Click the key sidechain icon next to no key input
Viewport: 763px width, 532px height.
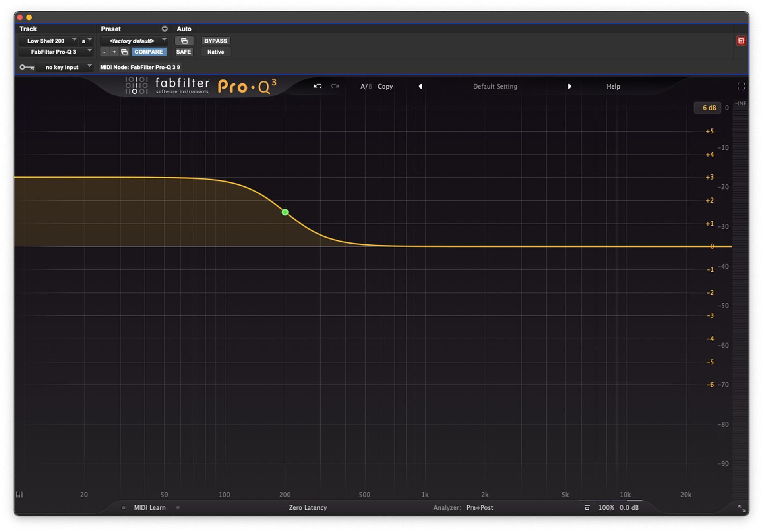pos(26,67)
